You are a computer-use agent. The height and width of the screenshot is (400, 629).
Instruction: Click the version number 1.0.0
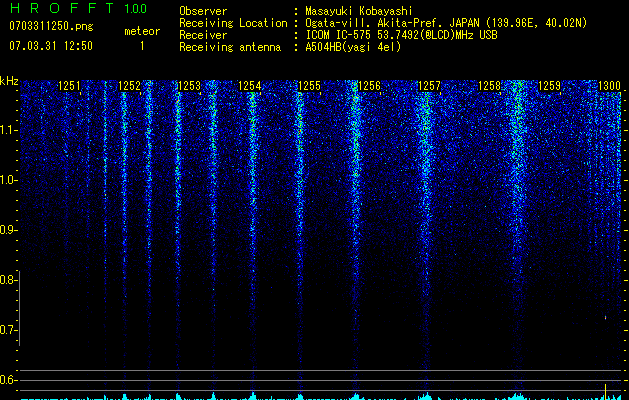pos(136,8)
